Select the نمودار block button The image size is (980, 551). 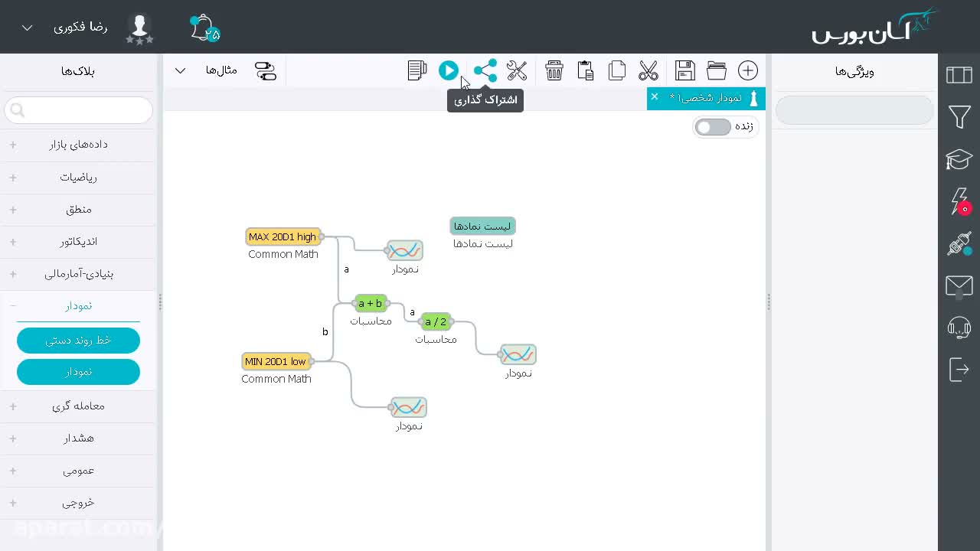78,372
